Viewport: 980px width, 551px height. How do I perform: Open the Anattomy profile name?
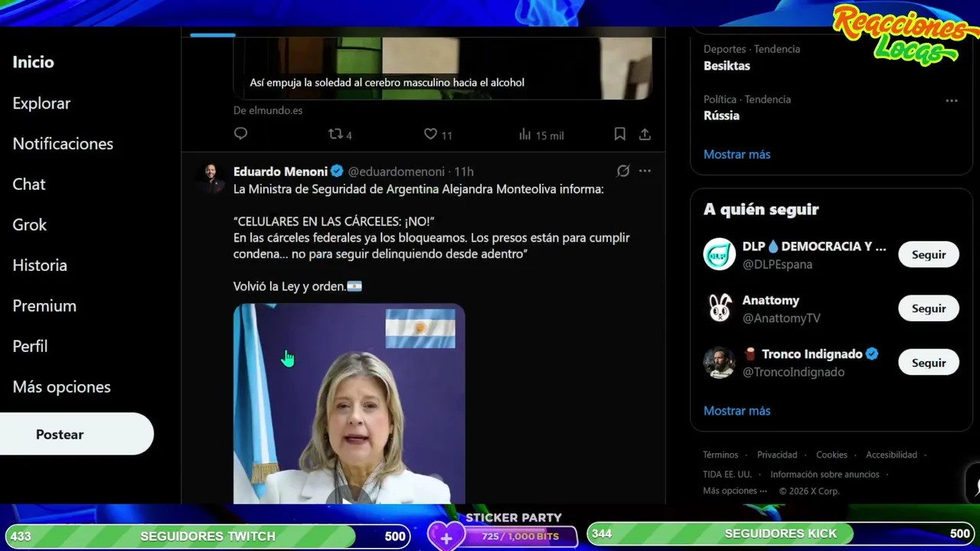point(770,300)
